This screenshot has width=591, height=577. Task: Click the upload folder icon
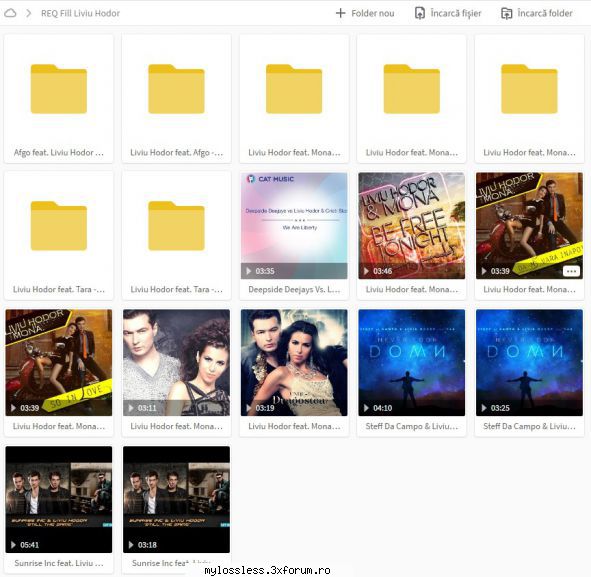506,13
